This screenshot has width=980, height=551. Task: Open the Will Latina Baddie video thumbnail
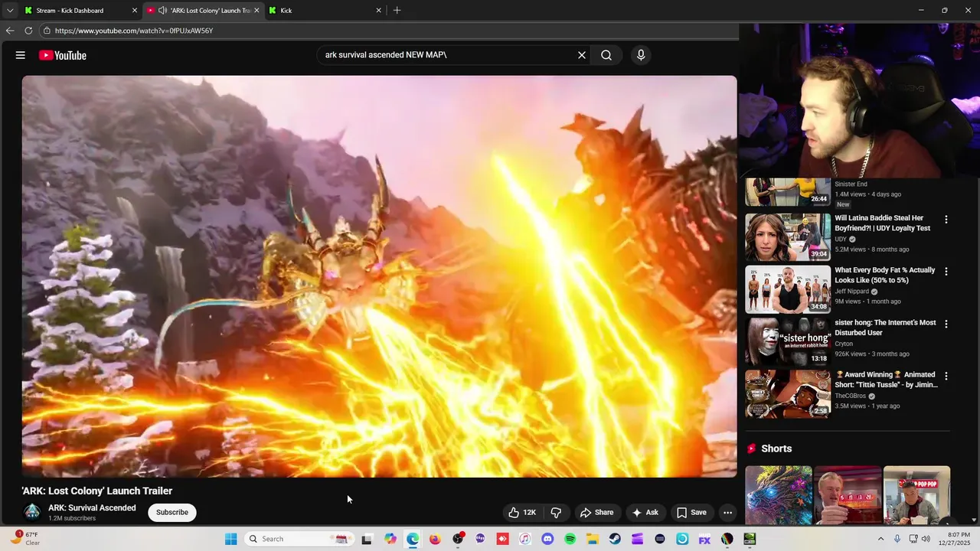click(x=788, y=236)
